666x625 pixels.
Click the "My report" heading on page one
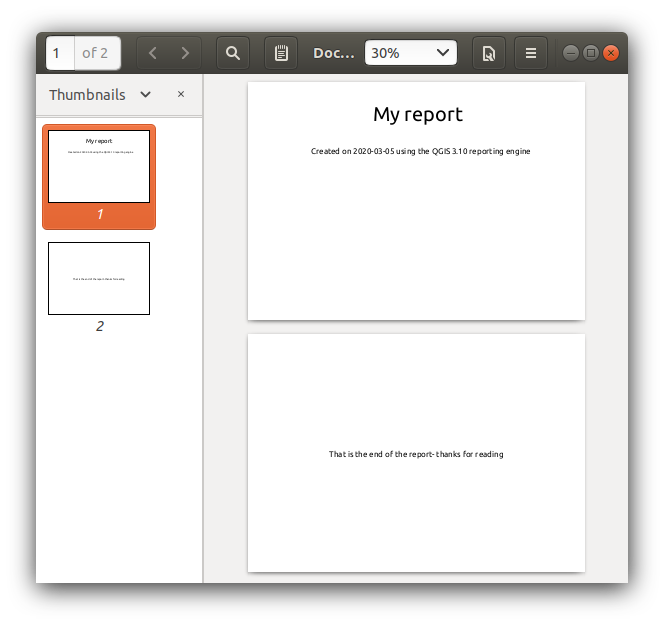tap(417, 114)
